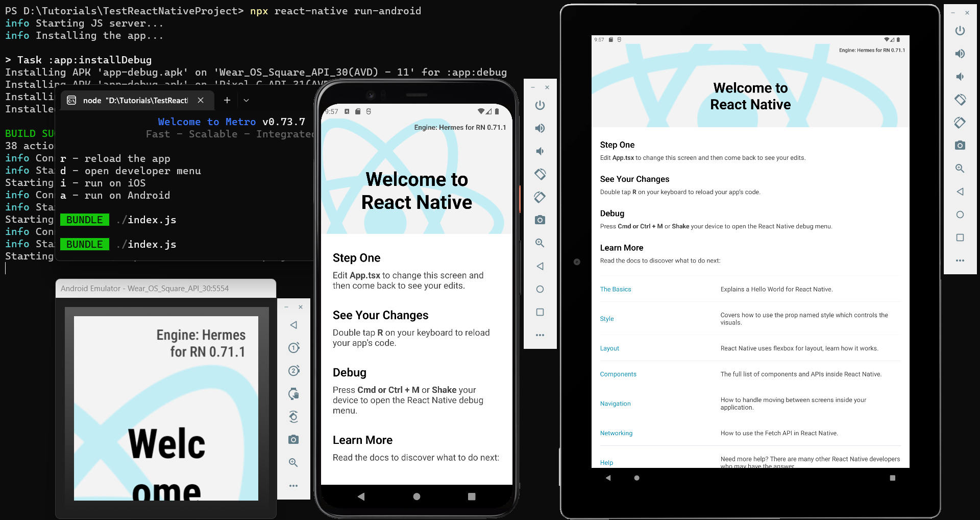
Task: Raise volume on tablet emulator toolbar
Action: pos(960,54)
